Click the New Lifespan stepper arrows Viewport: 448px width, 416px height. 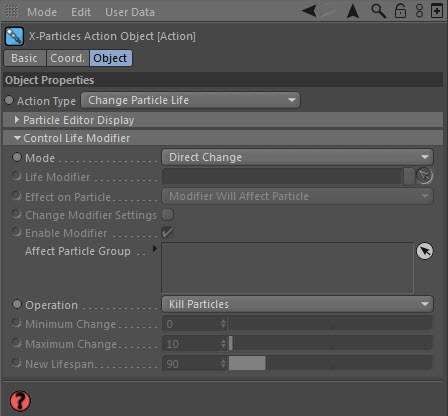tap(223, 364)
